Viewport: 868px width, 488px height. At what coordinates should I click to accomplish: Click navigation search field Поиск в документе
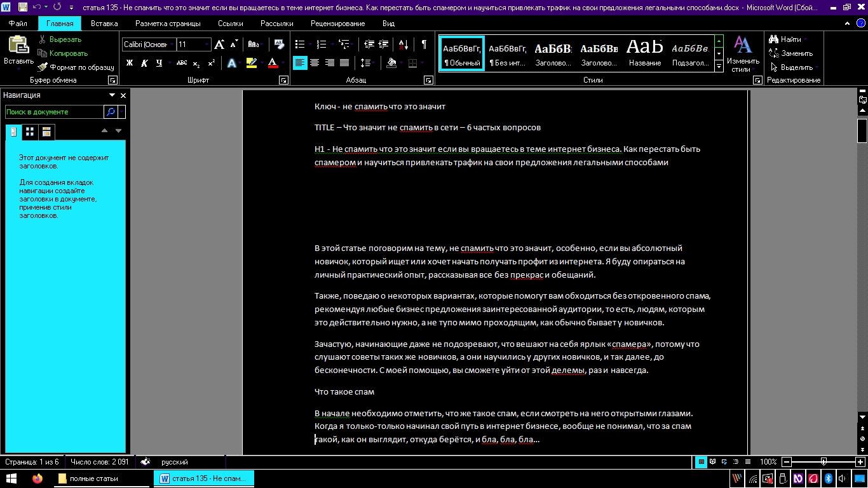(54, 112)
